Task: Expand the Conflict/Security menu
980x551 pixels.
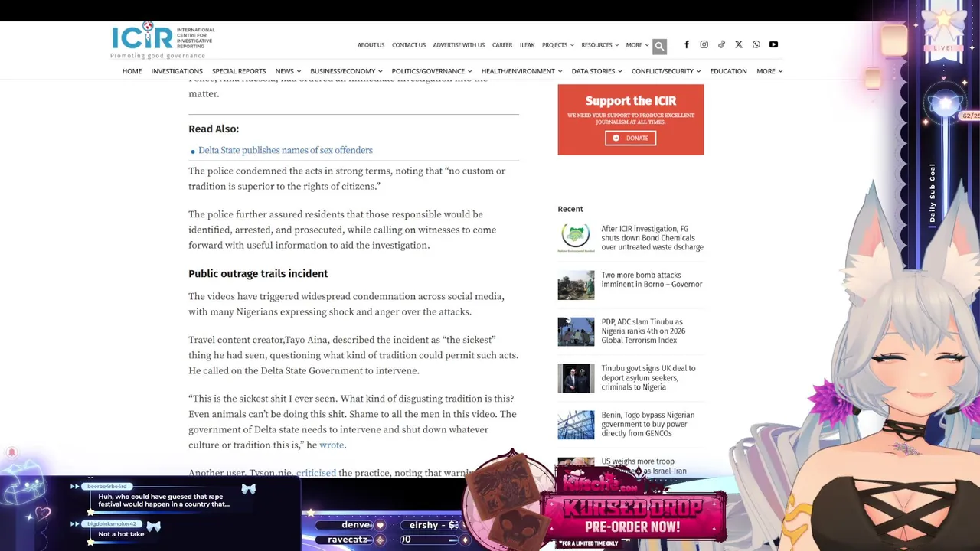Action: click(666, 71)
